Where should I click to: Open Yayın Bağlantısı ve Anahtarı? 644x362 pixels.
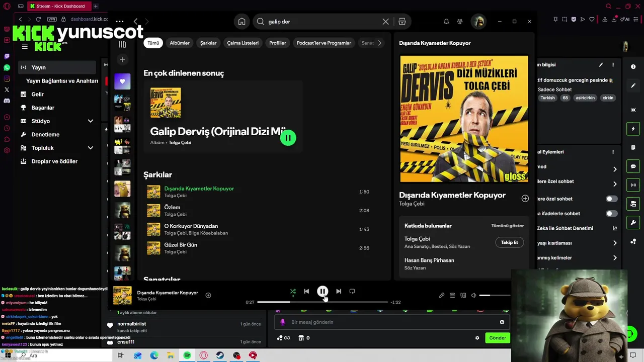point(62,81)
